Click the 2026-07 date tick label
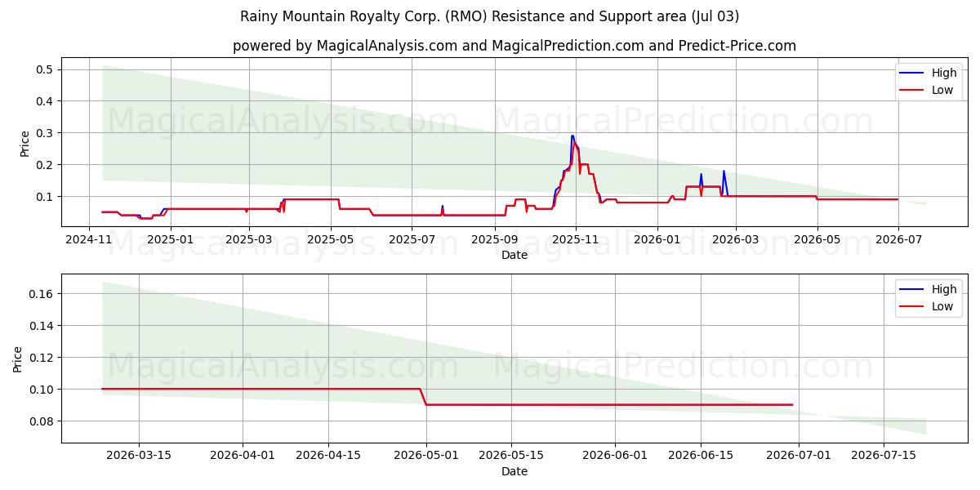 pyautogui.click(x=898, y=240)
